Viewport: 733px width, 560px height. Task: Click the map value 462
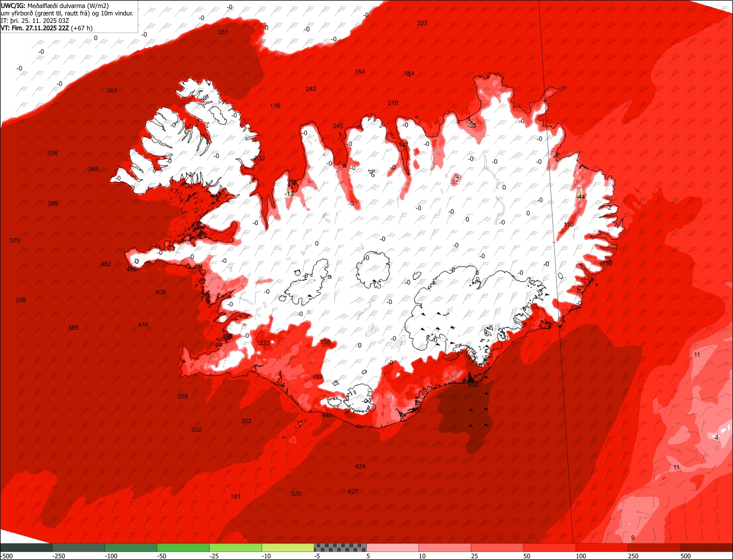[106, 264]
